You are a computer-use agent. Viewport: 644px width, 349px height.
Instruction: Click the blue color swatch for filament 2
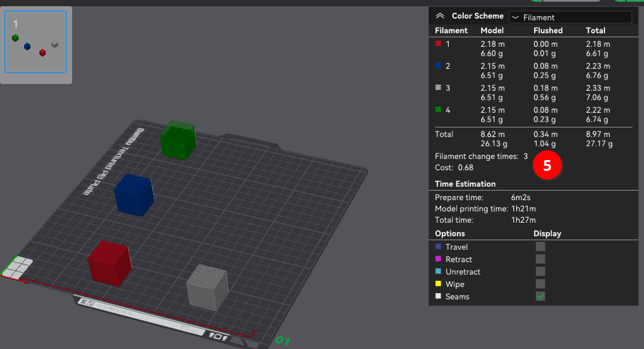point(438,66)
